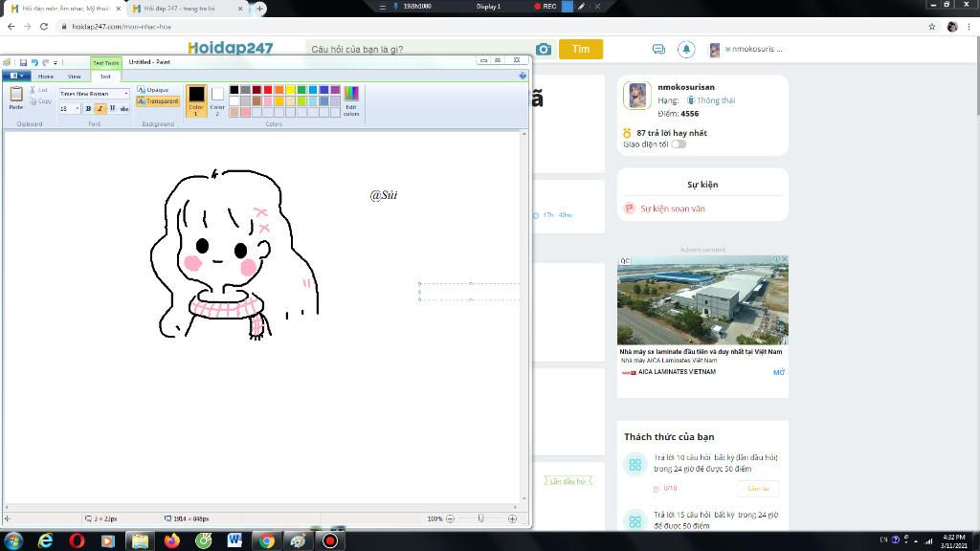The image size is (980, 551).
Task: Toggle Bold text formatting in Paint
Action: coord(88,109)
